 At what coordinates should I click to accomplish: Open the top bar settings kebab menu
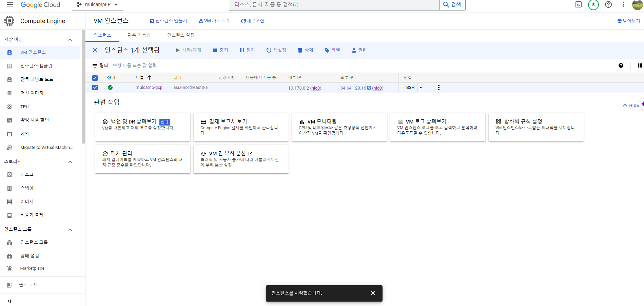623,5
